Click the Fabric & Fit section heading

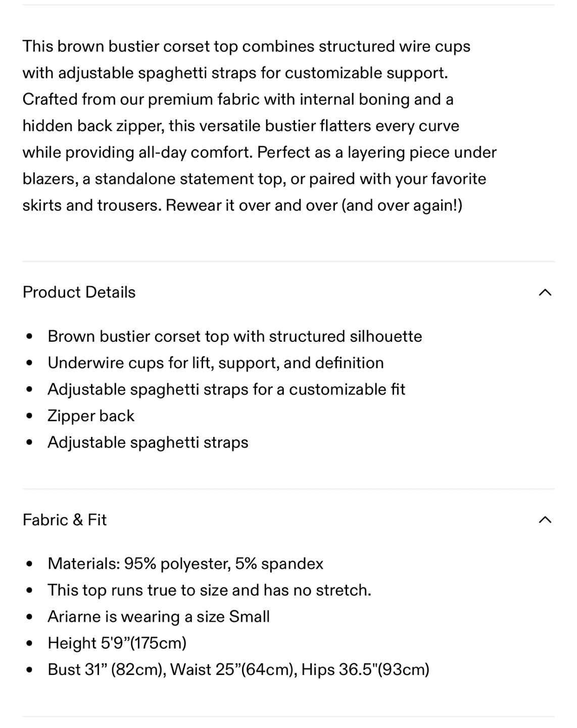coord(65,520)
